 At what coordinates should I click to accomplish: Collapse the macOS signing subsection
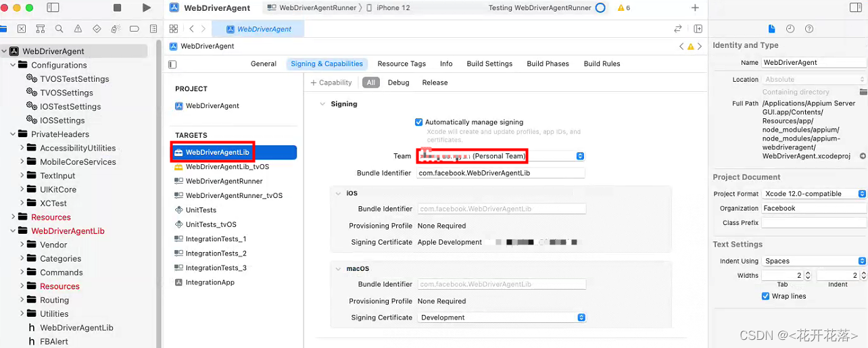pyautogui.click(x=339, y=269)
